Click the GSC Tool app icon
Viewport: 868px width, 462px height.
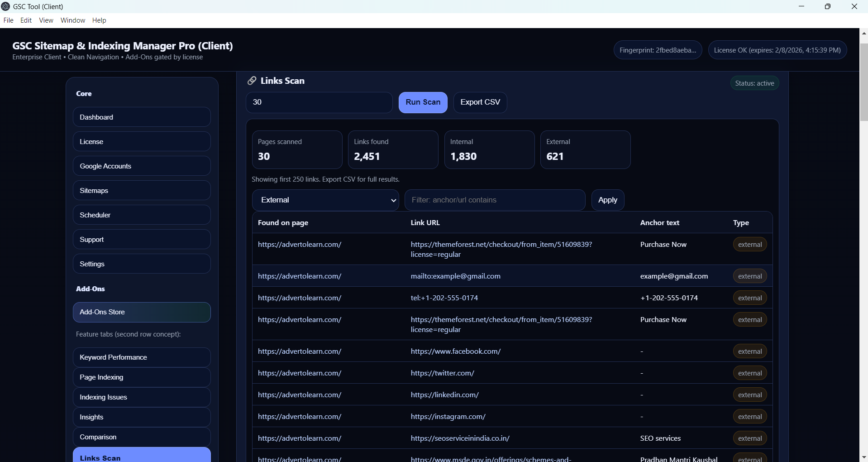(6, 6)
